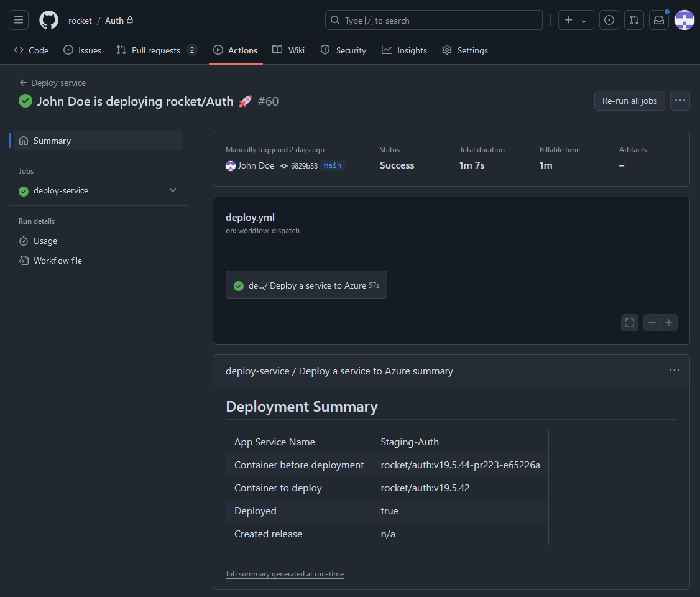700x597 pixels.
Task: Open the notifications inbox icon
Action: [659, 20]
